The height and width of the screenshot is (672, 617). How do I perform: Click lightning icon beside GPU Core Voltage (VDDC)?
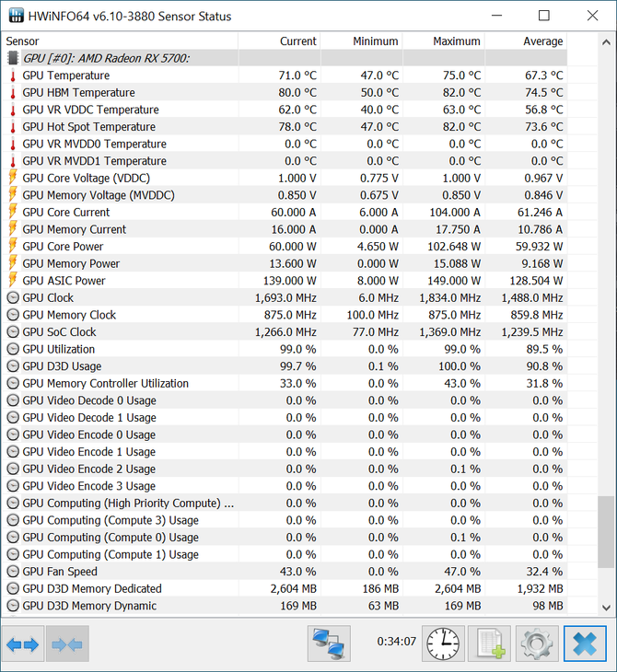[x=13, y=178]
